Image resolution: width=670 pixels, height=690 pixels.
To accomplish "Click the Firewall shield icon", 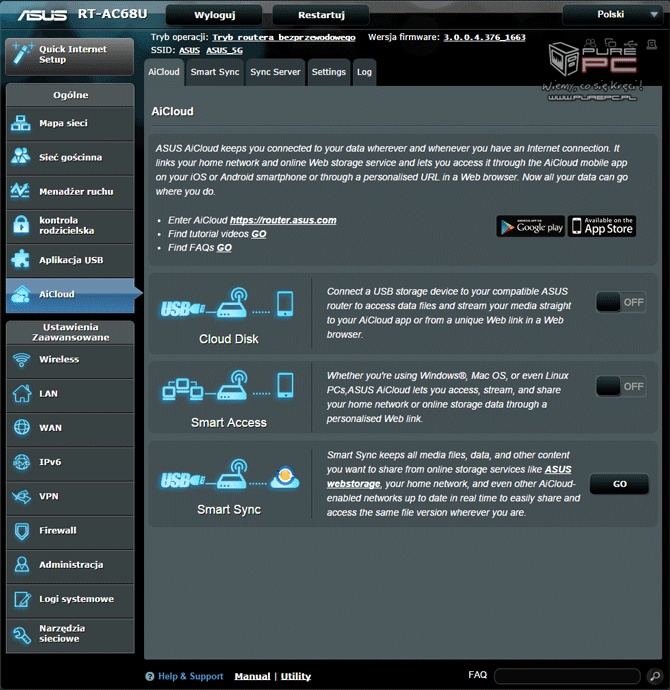I will [x=22, y=531].
